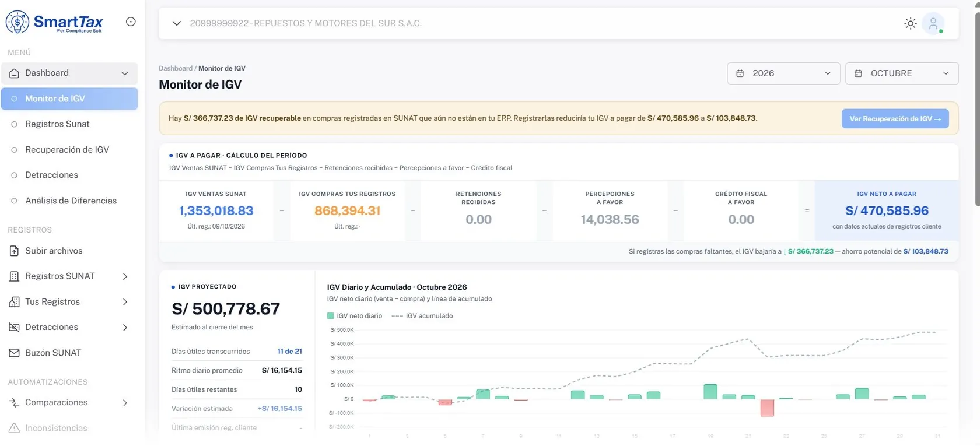Click the Subir archivos upload icon

15,251
